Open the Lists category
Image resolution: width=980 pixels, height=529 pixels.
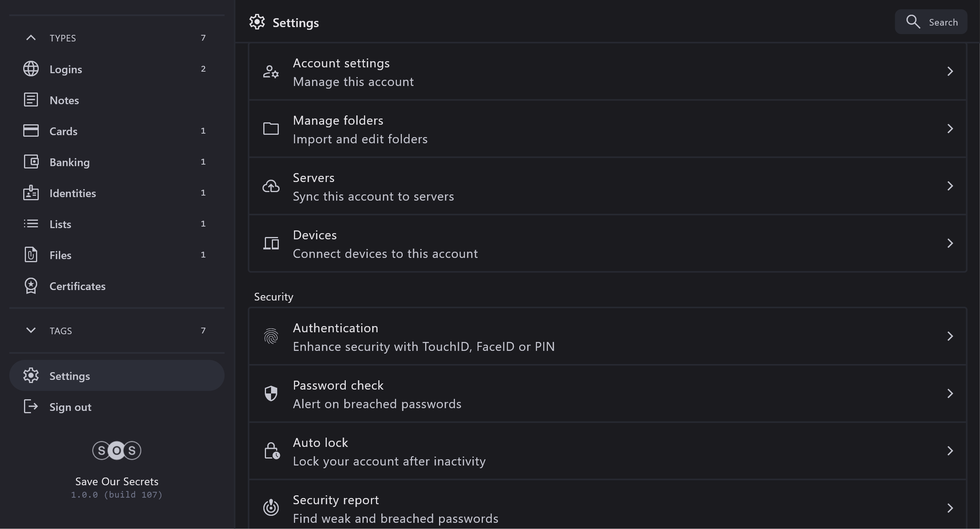click(x=60, y=224)
